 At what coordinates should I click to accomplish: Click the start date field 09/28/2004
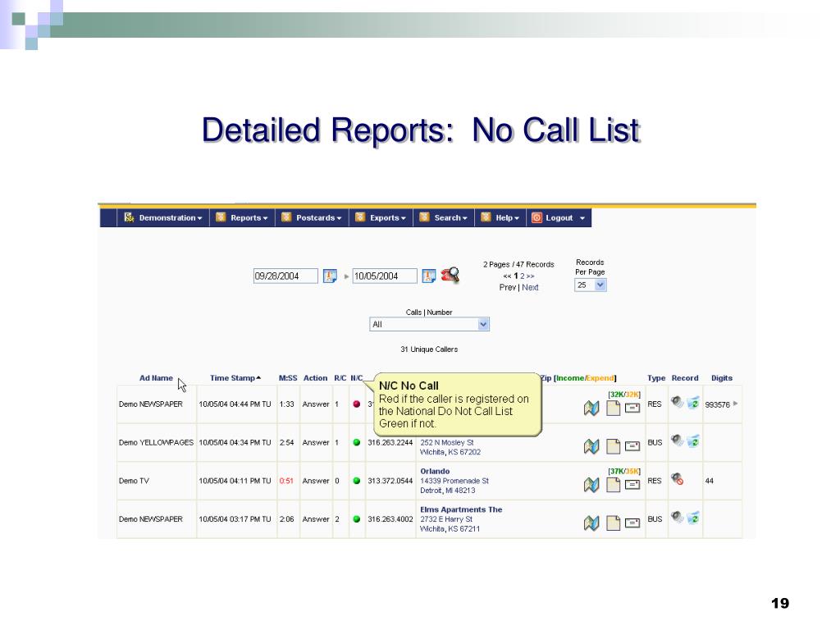click(x=285, y=276)
